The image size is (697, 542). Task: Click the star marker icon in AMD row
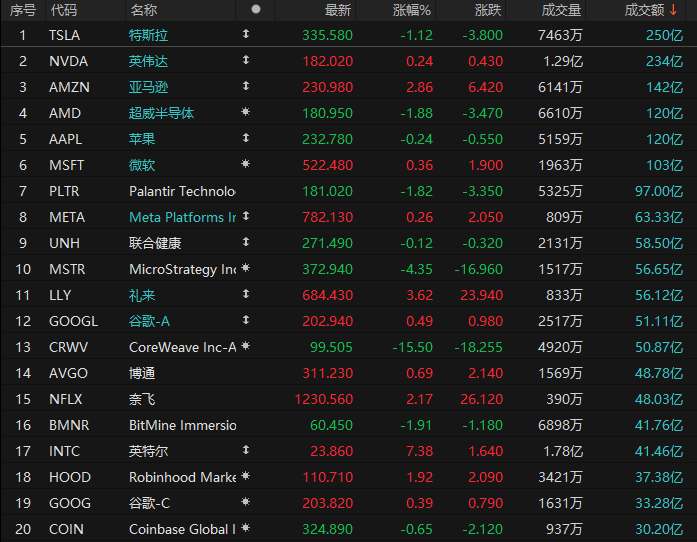click(x=245, y=112)
